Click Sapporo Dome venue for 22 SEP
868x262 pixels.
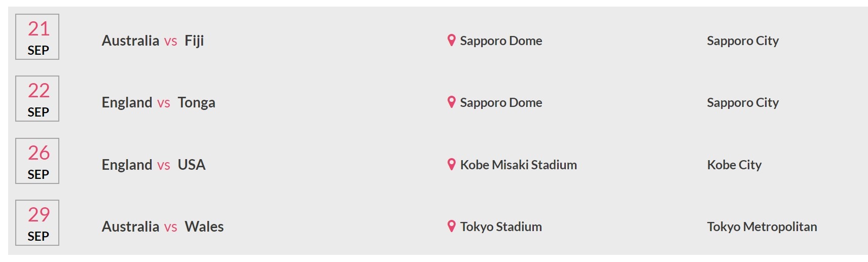tap(501, 103)
